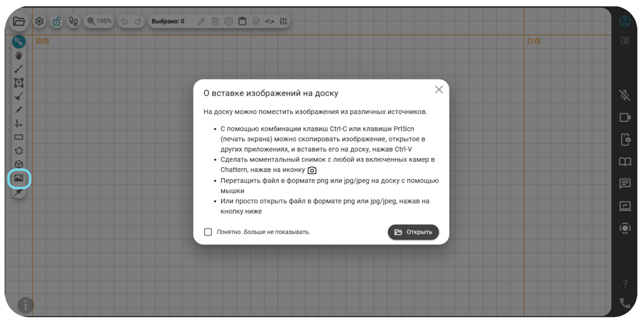Redo the last action
Image resolution: width=644 pixels, height=323 pixels.
138,21
